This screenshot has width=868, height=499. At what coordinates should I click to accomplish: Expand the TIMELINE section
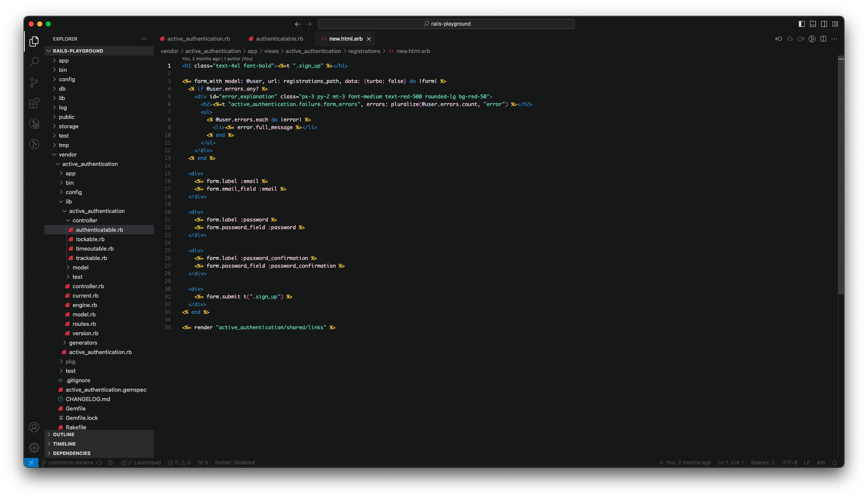(64, 444)
